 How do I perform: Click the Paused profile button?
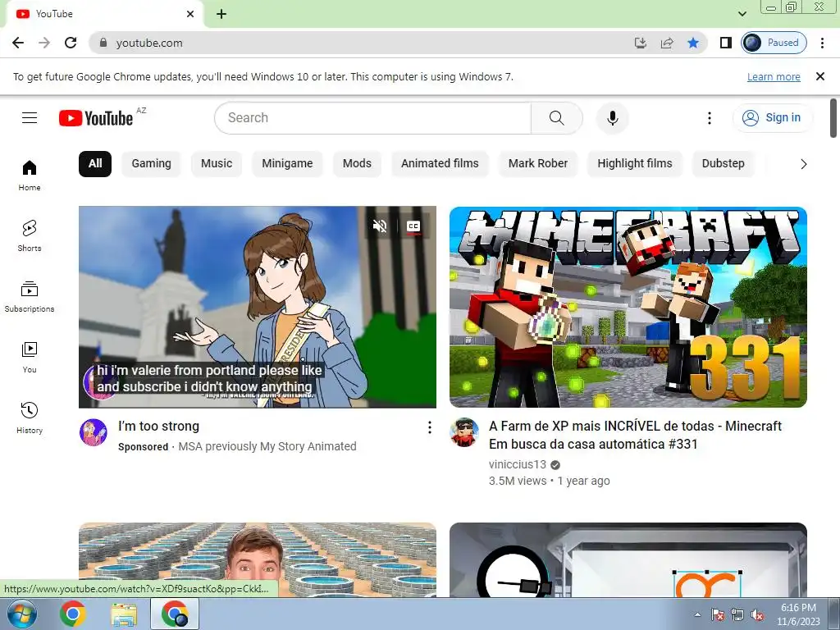tap(774, 43)
